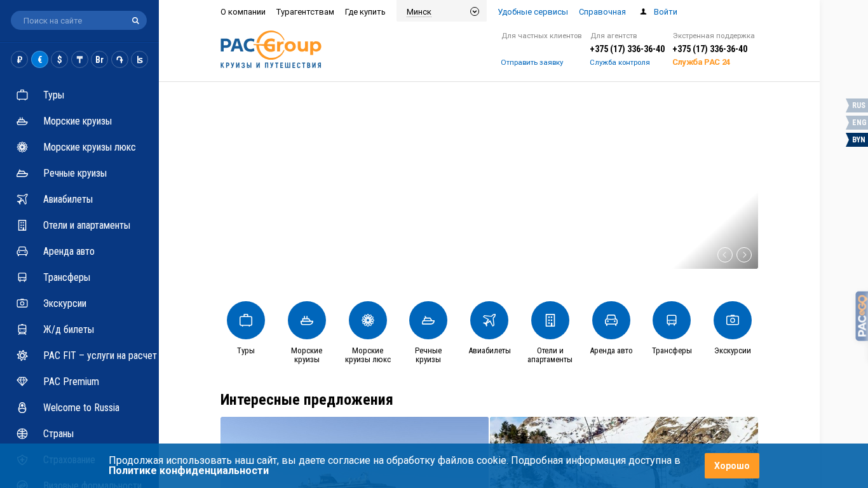Click the PAC&GO side tab
Screen dimensions: 868x488
pos(862,316)
